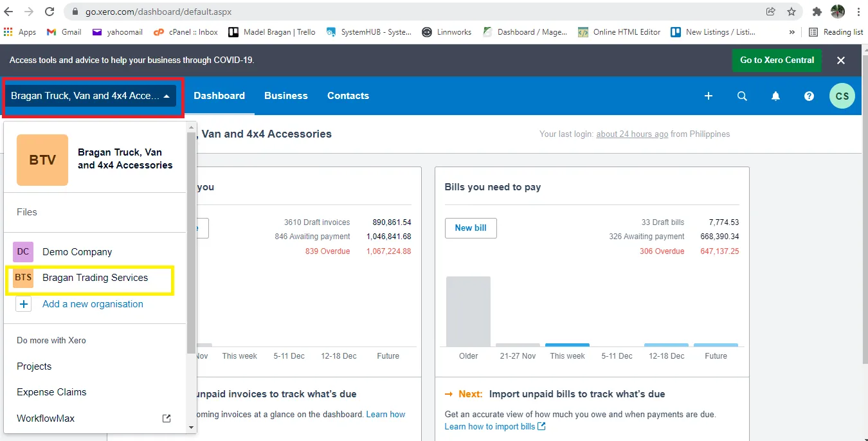Click the dropdown scrollbar down arrow
Screen dimensions: 868x441
(x=191, y=428)
